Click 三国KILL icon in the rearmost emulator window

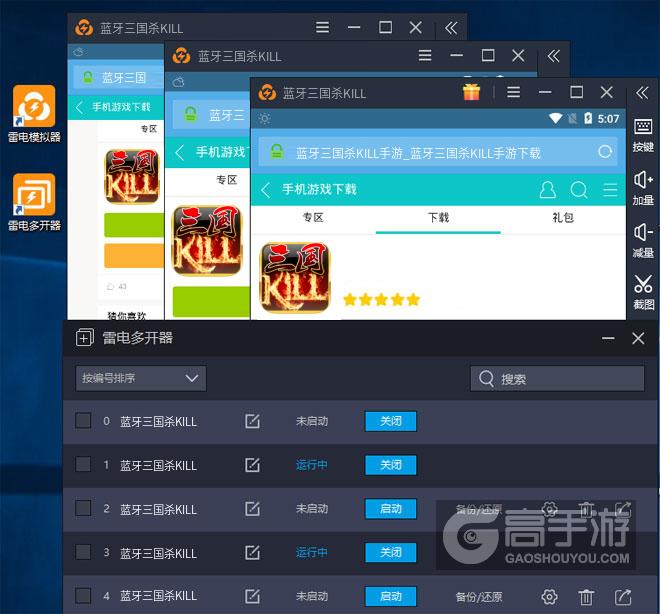[132, 176]
